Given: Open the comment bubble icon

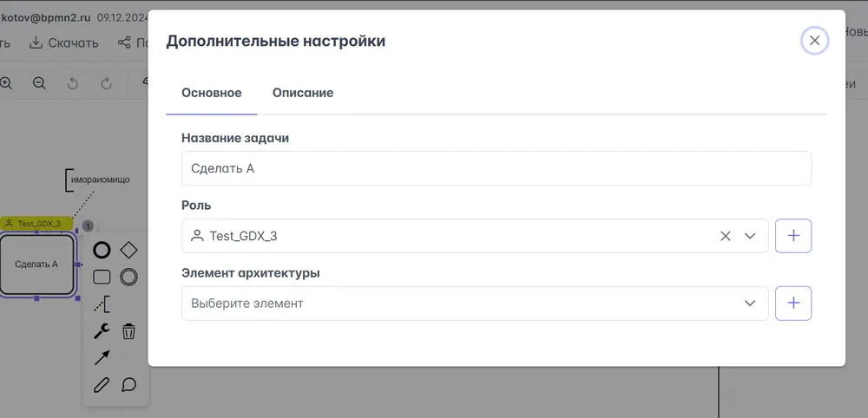Looking at the screenshot, I should [x=128, y=384].
